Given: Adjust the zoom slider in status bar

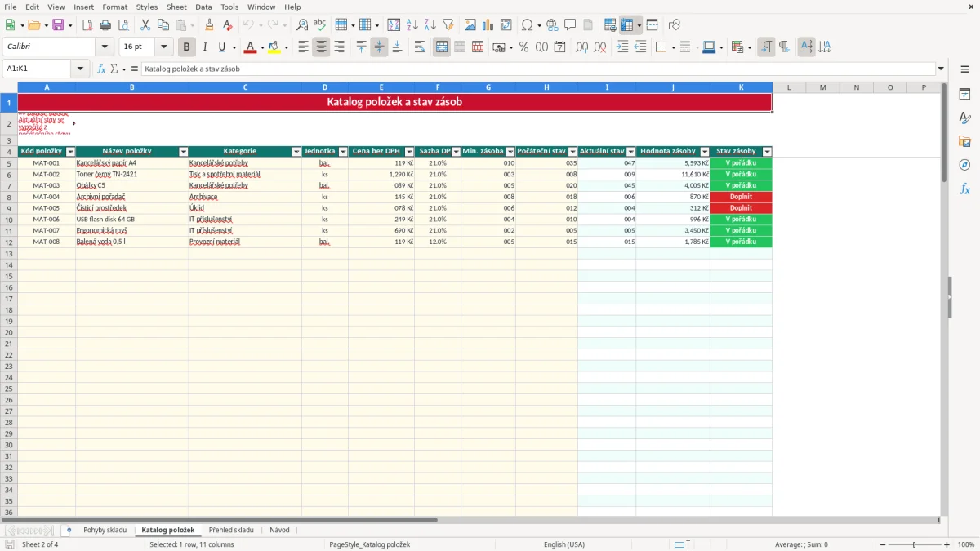Looking at the screenshot, I should 913,544.
